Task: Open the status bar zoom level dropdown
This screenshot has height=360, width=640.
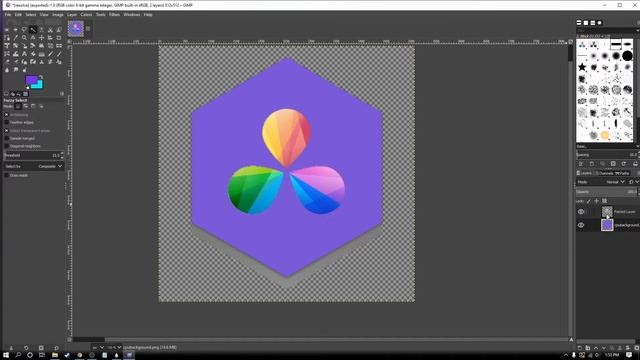Action: coord(114,347)
